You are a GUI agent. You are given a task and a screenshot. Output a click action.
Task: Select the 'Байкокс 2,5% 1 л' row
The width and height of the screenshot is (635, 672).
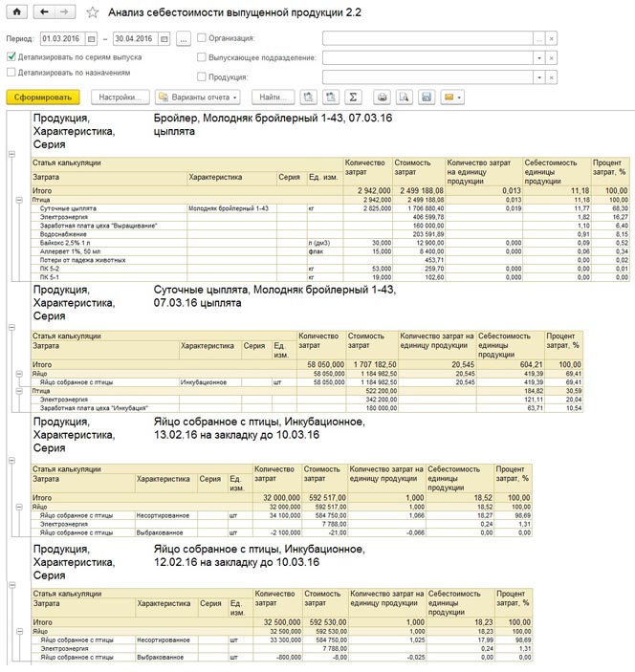point(330,243)
